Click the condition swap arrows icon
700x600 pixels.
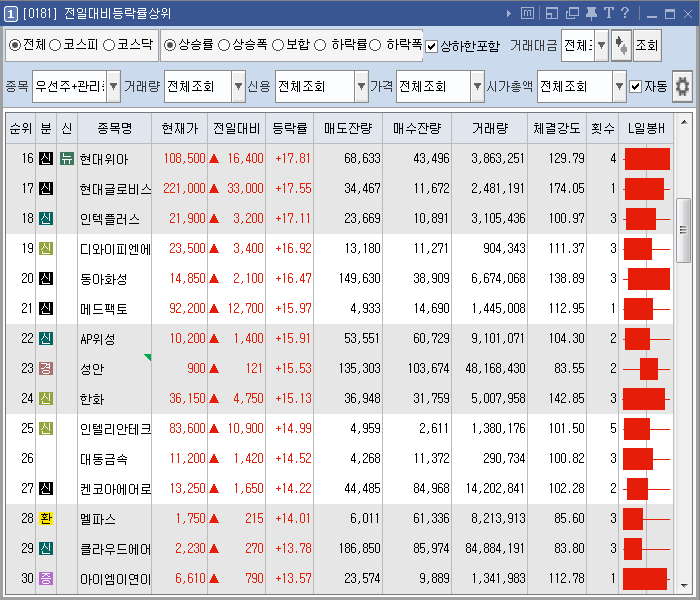(x=621, y=45)
